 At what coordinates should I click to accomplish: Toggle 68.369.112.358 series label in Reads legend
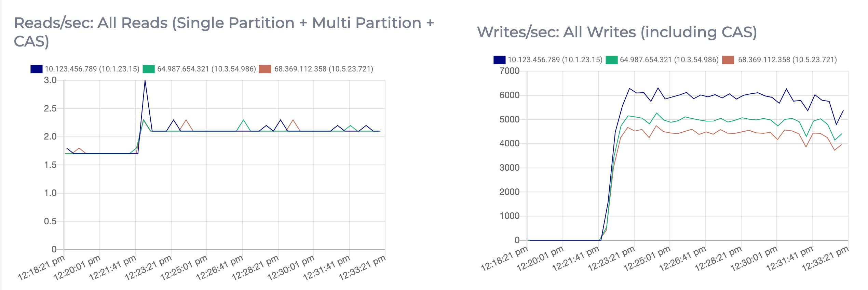click(324, 69)
